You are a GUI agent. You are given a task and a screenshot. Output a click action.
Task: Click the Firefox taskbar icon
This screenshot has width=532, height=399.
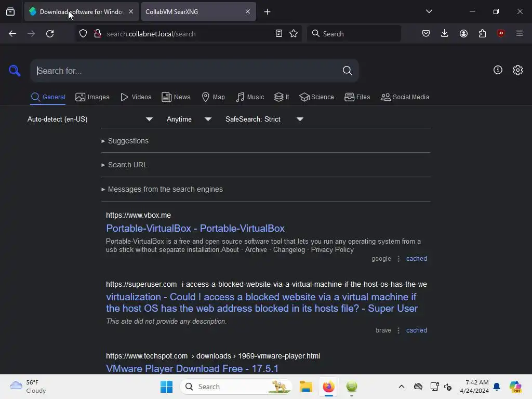click(328, 387)
